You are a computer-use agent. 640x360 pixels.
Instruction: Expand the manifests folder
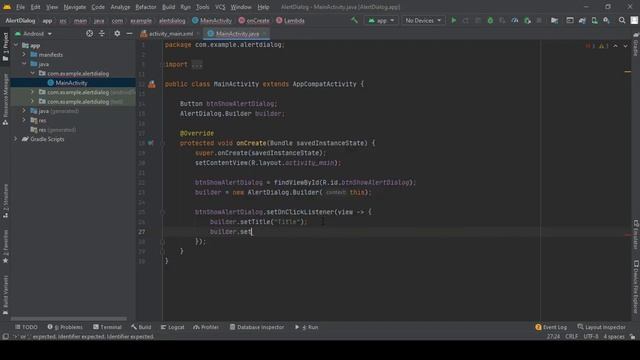tap(24, 55)
